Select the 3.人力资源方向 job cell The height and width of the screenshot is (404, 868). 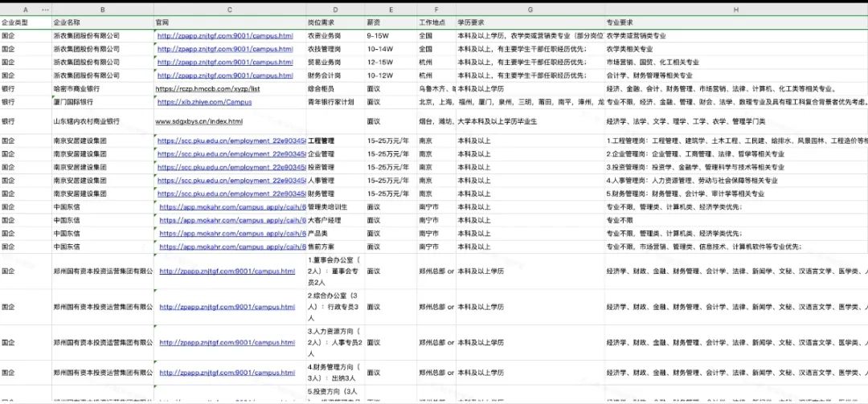[x=335, y=343]
